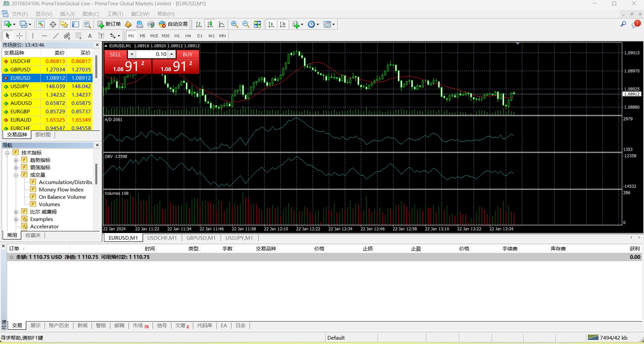The image size is (644, 344).
Task: Toggle chart shift
Action: tap(282, 24)
